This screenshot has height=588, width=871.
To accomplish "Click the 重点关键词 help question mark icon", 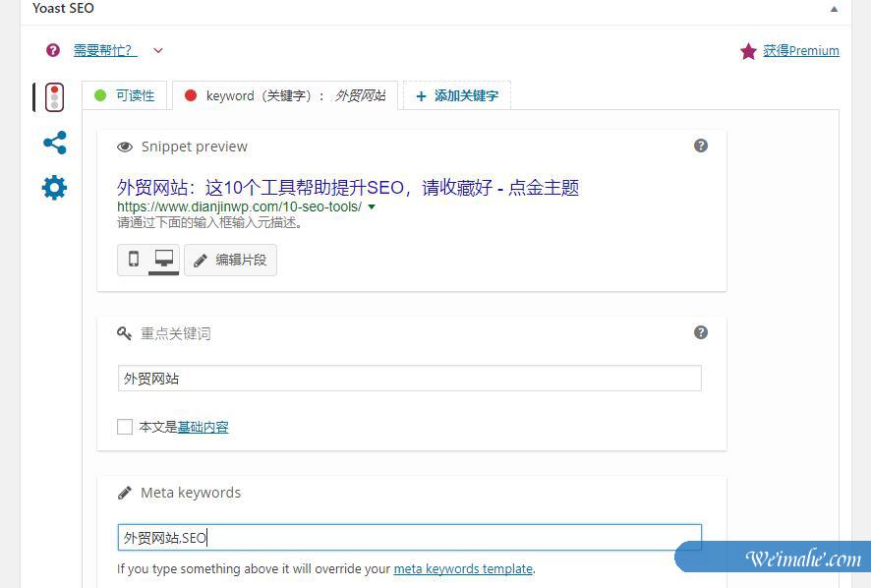I will point(701,333).
